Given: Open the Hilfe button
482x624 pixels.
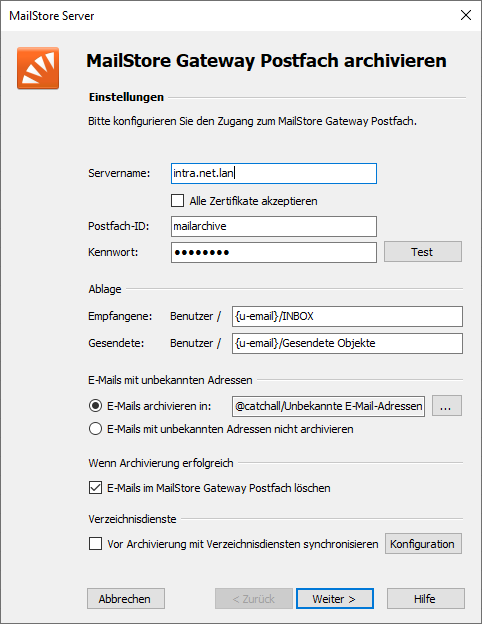Looking at the screenshot, I should click(x=425, y=599).
